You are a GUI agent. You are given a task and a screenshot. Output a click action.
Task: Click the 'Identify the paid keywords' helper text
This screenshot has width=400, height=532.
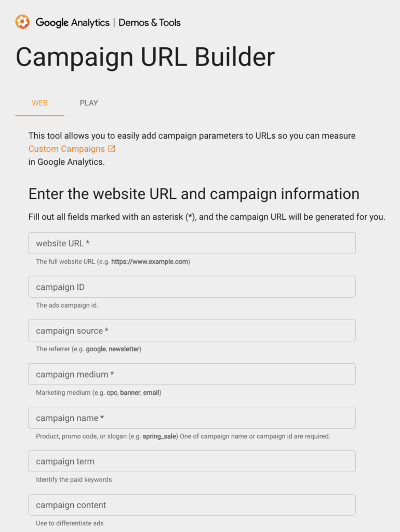74,480
